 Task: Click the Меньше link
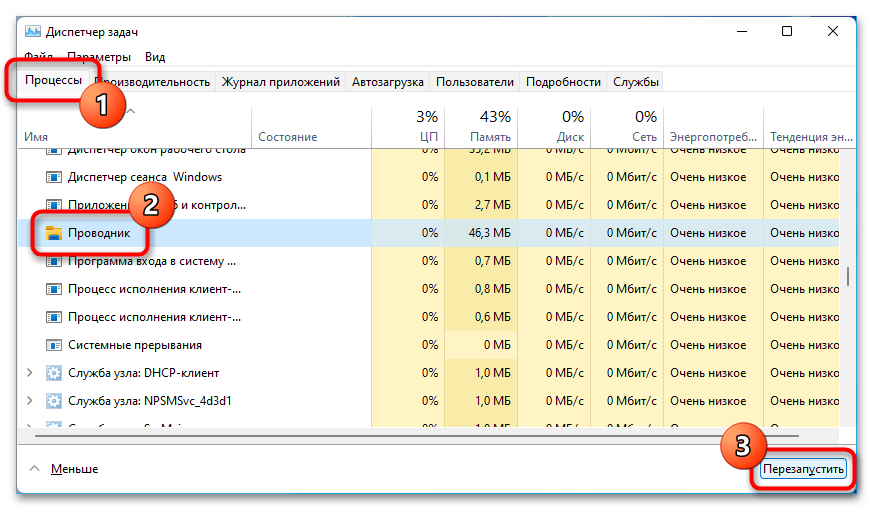tap(75, 469)
